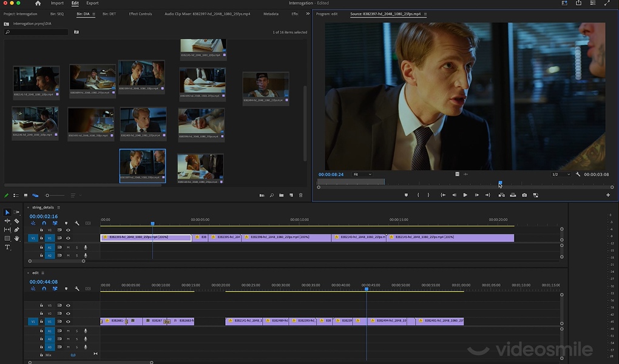Select the Ripple Edit tool
619x364 pixels.
coord(7,221)
